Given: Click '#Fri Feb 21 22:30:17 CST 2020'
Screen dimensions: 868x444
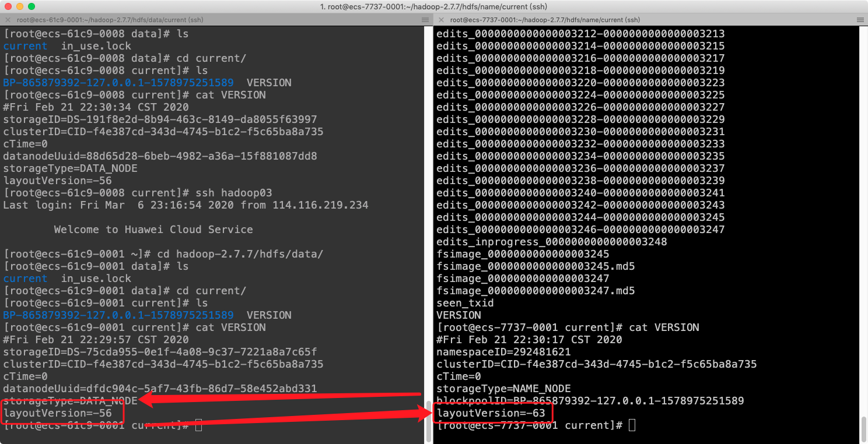Looking at the screenshot, I should (529, 340).
